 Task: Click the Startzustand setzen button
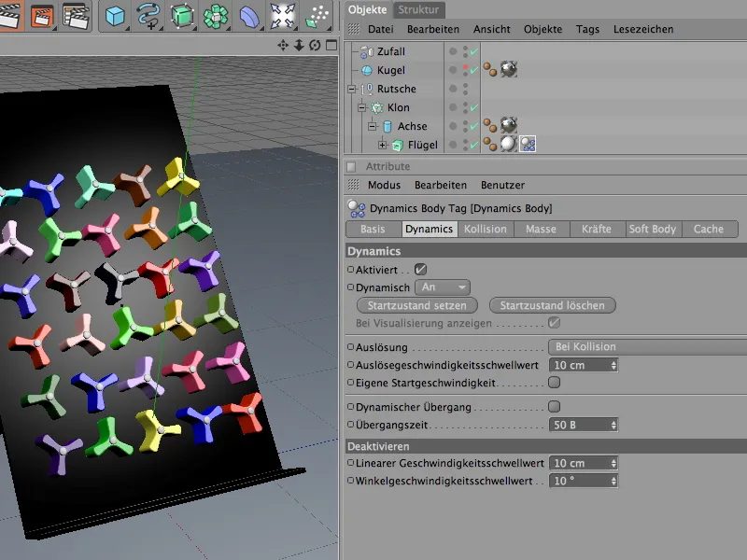[417, 305]
